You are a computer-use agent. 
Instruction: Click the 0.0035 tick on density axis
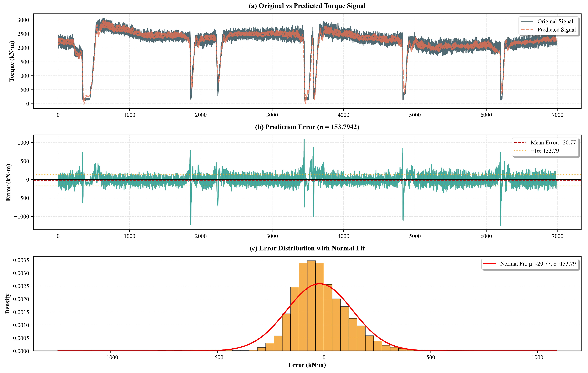coord(21,260)
